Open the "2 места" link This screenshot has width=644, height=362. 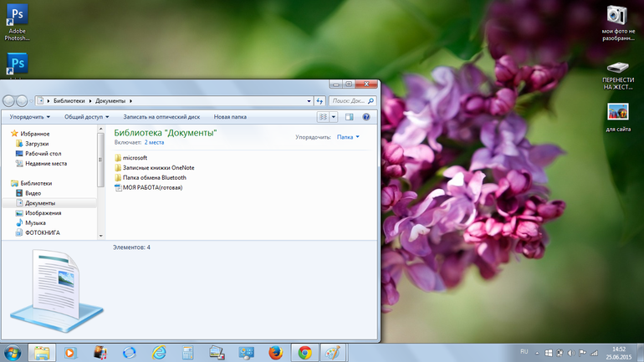(x=154, y=143)
